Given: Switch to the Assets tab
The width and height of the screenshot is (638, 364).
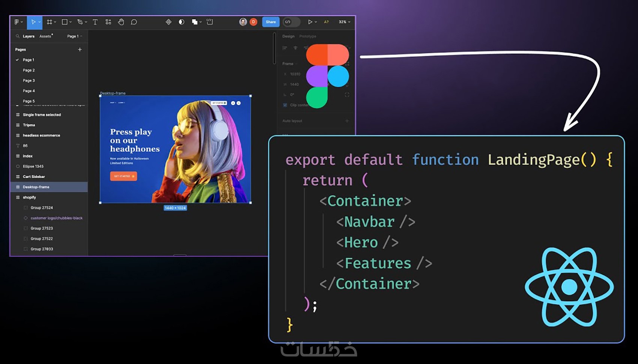Looking at the screenshot, I should point(45,36).
